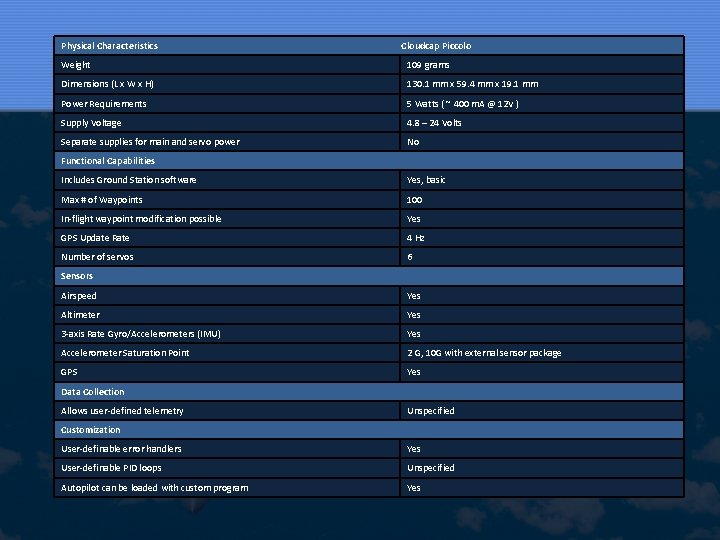The width and height of the screenshot is (720, 540).
Task: Click 'Includes Ground Station software' label
Action: tap(129, 180)
